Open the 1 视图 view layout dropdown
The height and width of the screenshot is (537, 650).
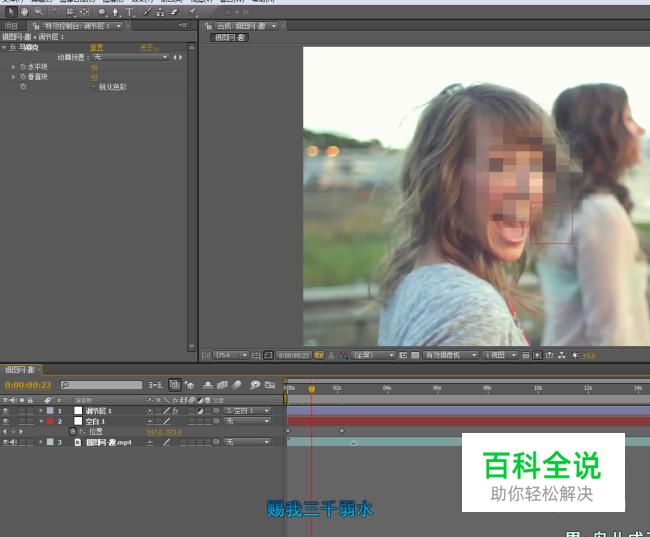pos(500,355)
